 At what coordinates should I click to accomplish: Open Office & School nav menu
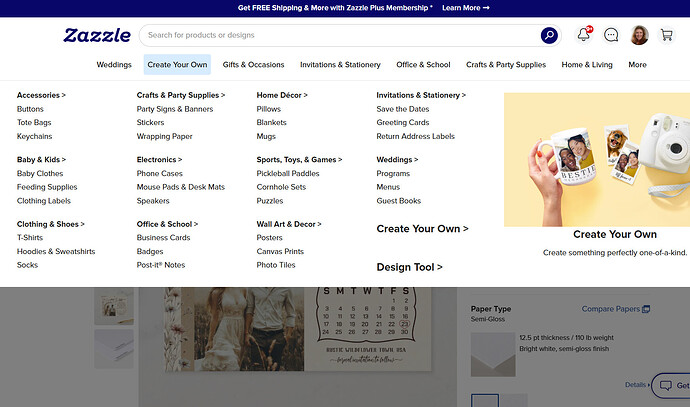(423, 65)
